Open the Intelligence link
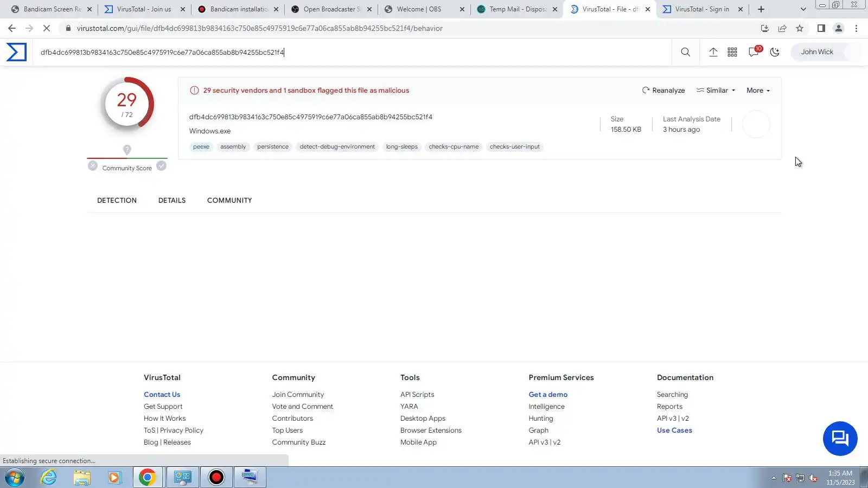The width and height of the screenshot is (868, 488). (546, 407)
